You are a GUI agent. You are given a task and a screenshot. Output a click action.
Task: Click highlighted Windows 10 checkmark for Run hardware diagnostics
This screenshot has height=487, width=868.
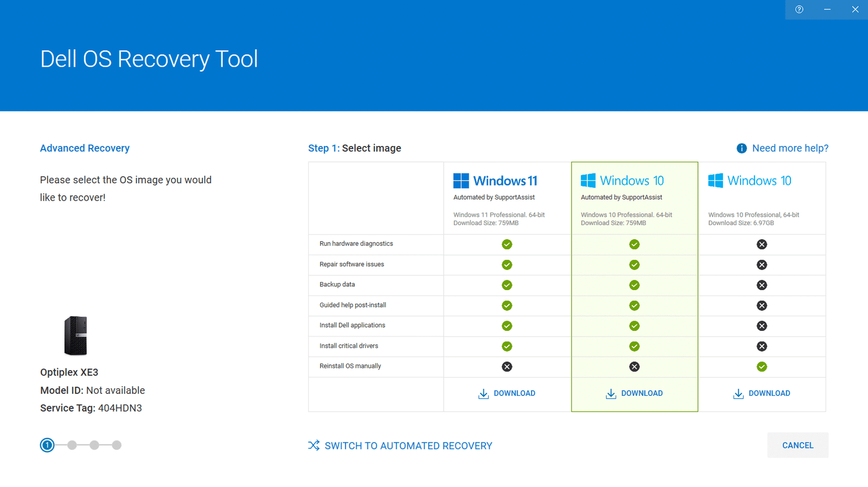[634, 244]
